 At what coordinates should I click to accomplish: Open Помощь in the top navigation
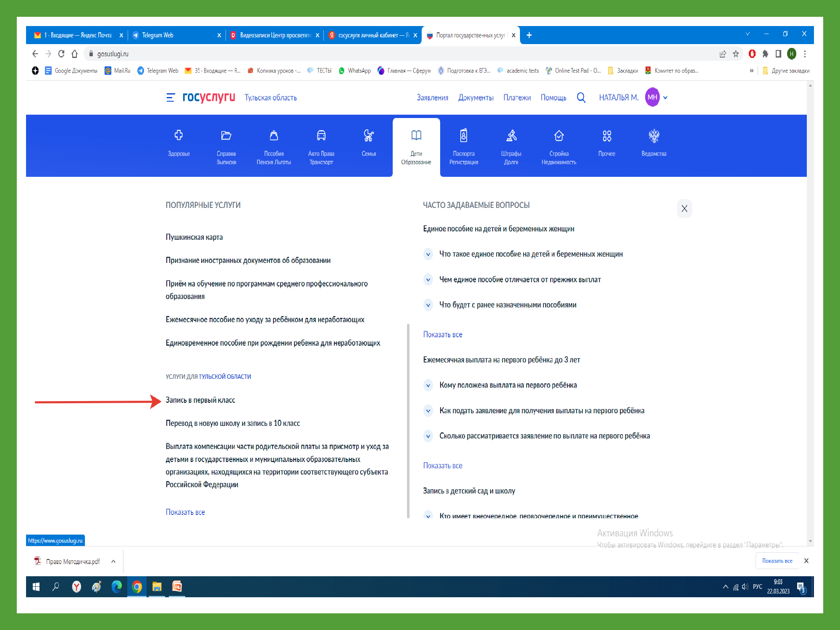pos(553,97)
